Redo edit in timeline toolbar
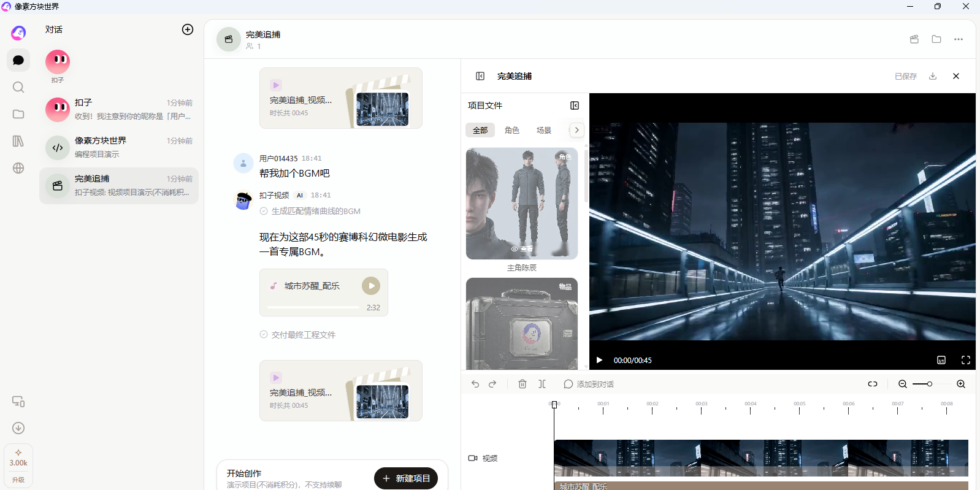This screenshot has height=490, width=980. [x=492, y=384]
